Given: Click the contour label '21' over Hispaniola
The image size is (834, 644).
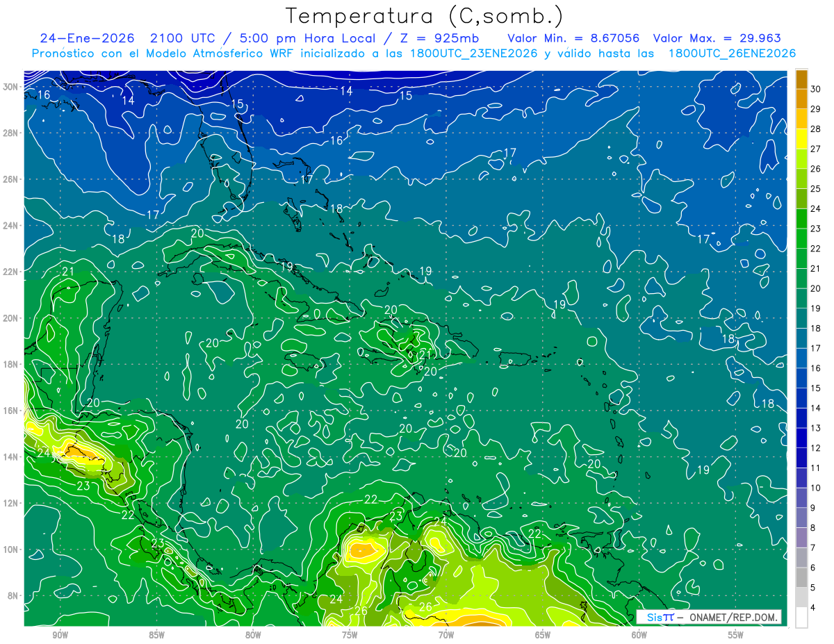Looking at the screenshot, I should (x=426, y=355).
